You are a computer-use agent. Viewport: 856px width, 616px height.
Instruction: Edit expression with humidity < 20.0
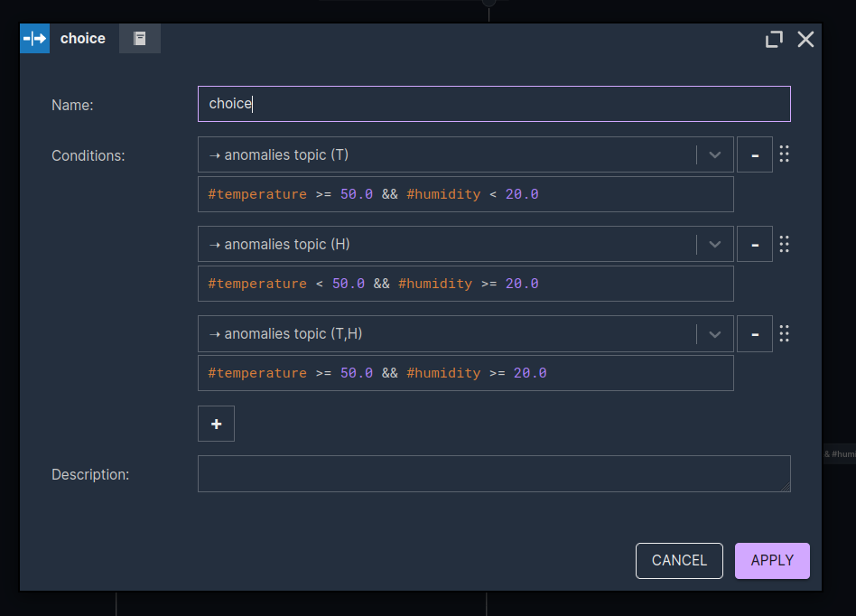tap(465, 194)
